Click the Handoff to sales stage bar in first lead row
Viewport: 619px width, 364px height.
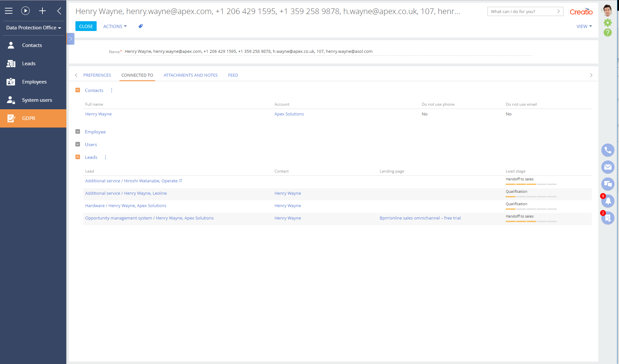(x=531, y=184)
